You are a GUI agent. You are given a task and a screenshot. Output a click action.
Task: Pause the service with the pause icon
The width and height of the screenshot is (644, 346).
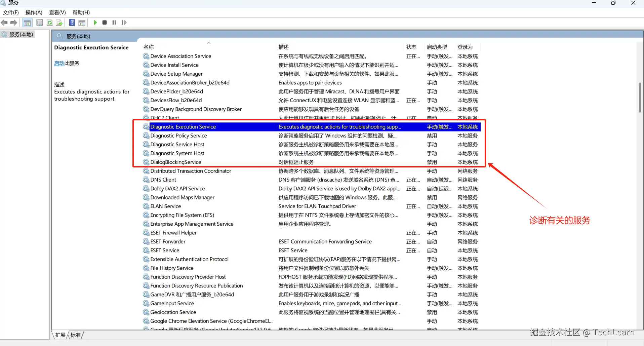pos(114,23)
